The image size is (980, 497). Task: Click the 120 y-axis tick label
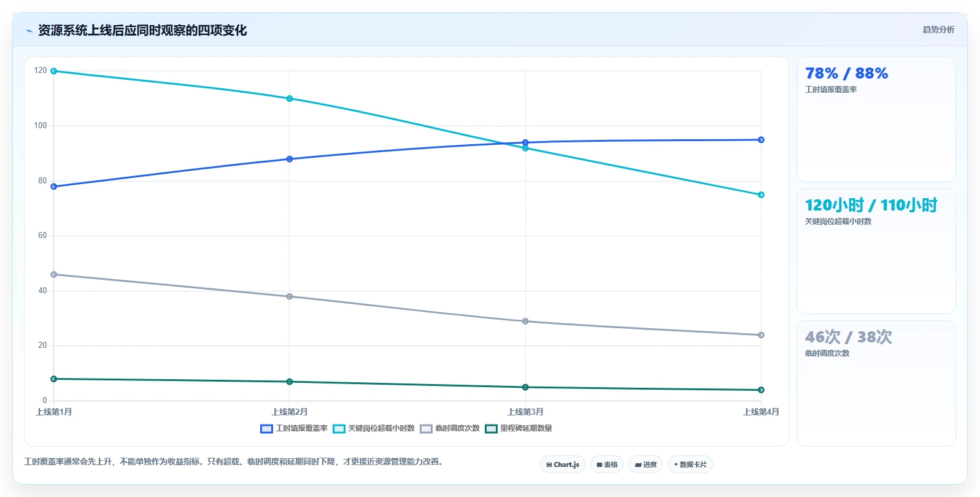[x=41, y=71]
